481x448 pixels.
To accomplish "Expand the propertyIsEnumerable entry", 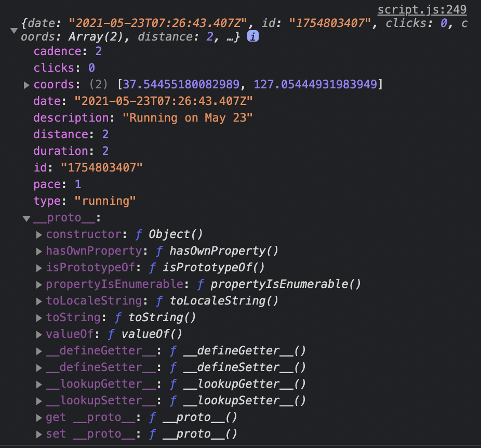I will [39, 284].
